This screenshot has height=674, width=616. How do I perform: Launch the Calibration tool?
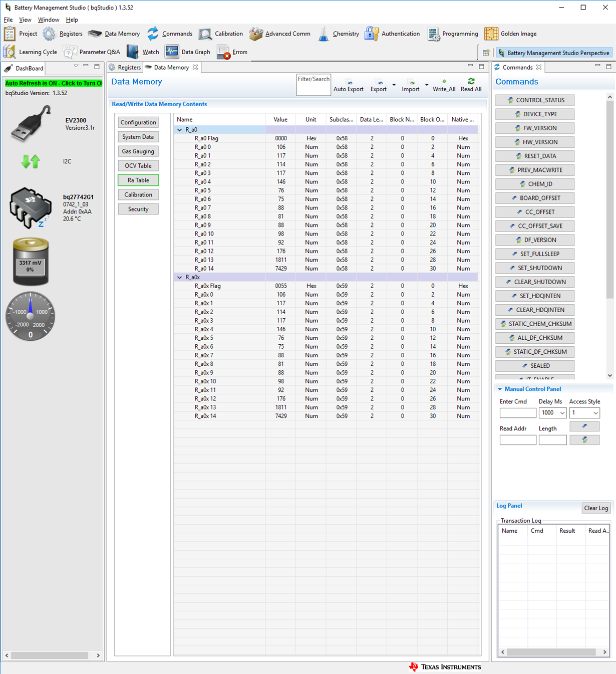point(205,34)
